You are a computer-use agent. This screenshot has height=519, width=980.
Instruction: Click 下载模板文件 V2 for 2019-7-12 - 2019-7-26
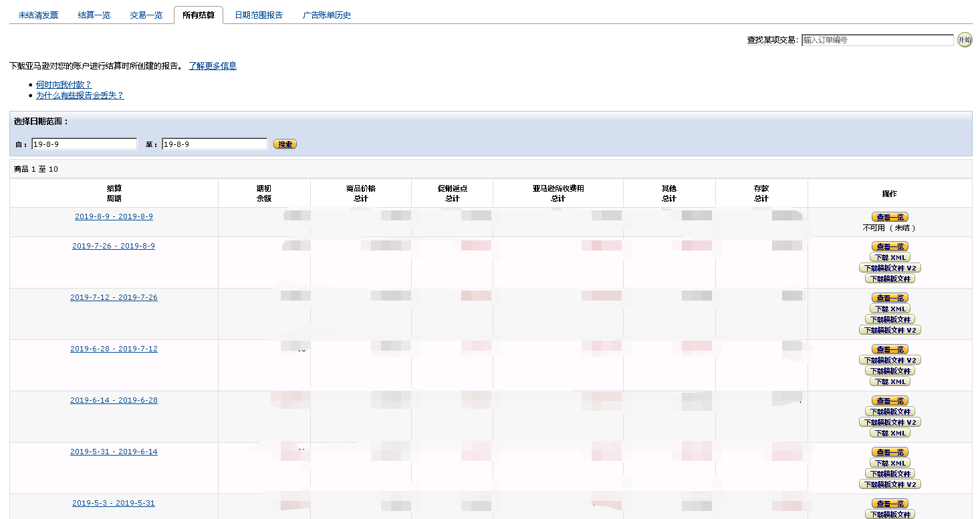pyautogui.click(x=890, y=330)
